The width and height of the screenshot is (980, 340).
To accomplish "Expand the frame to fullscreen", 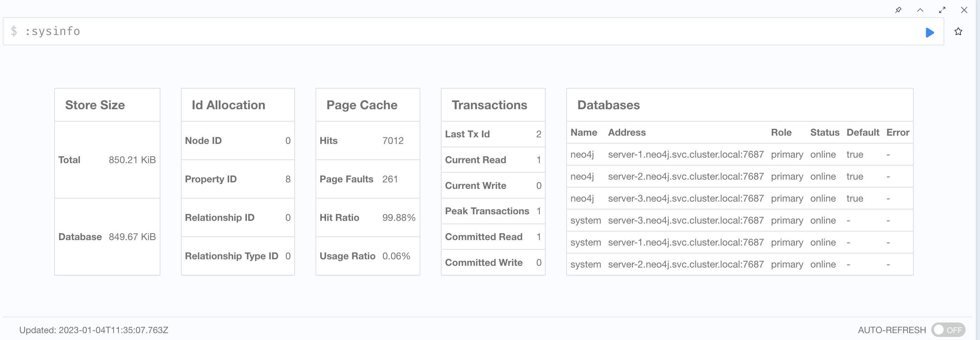I will (942, 10).
